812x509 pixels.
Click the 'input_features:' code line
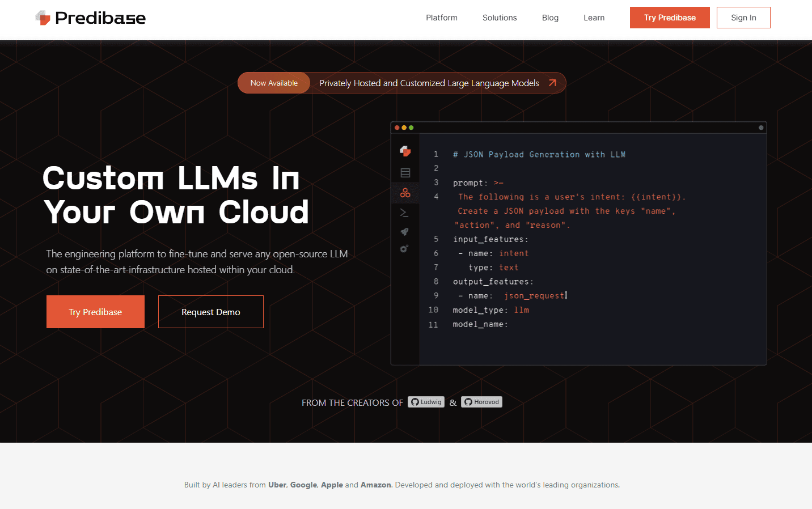point(490,239)
